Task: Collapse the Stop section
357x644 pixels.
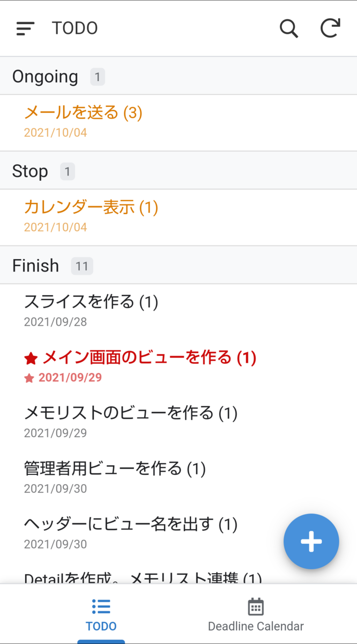Action: click(x=30, y=171)
